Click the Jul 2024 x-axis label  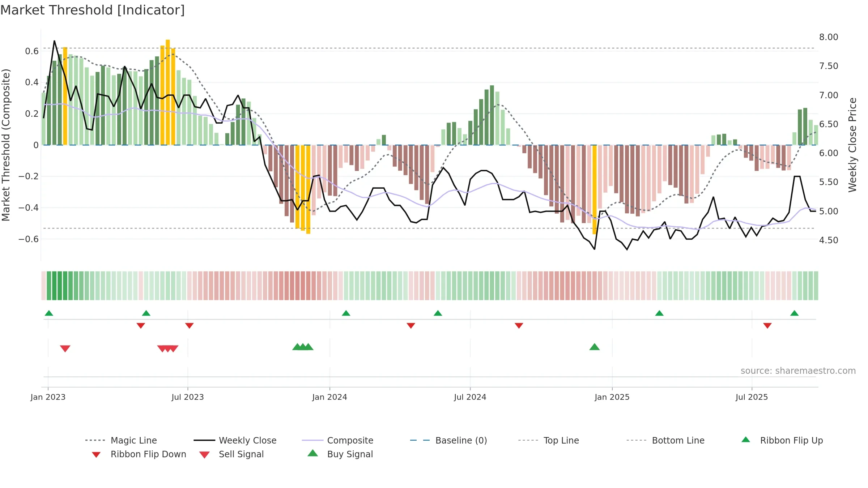470,397
